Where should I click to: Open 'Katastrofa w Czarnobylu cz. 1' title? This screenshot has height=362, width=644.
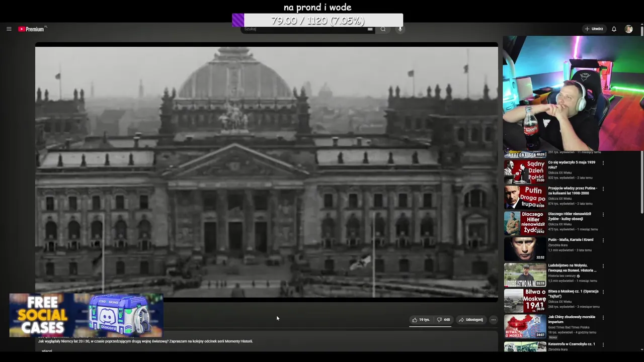click(572, 344)
